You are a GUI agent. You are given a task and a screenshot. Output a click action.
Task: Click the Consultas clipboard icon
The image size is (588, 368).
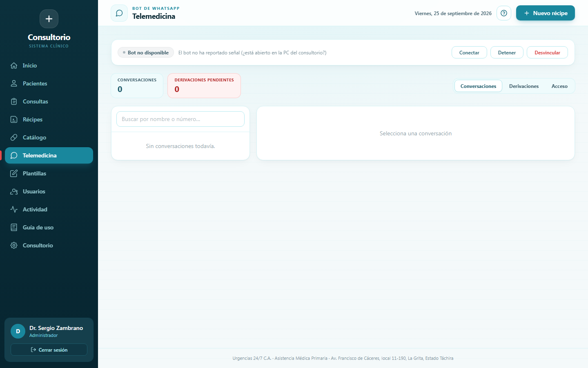(14, 101)
